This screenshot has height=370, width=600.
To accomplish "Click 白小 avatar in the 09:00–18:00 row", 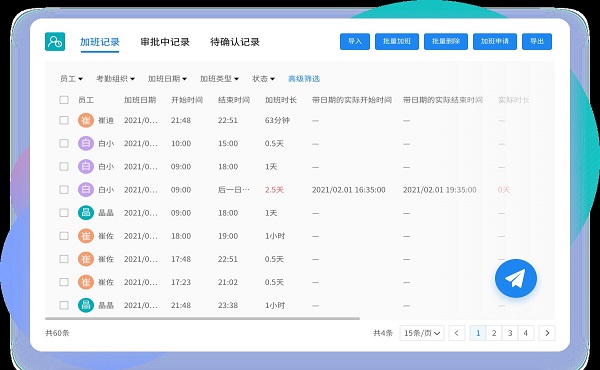I will pos(86,166).
